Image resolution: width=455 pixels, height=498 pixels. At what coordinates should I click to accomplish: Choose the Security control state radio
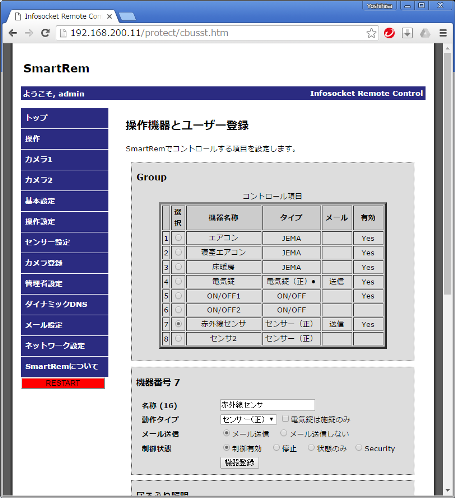pyautogui.click(x=358, y=448)
